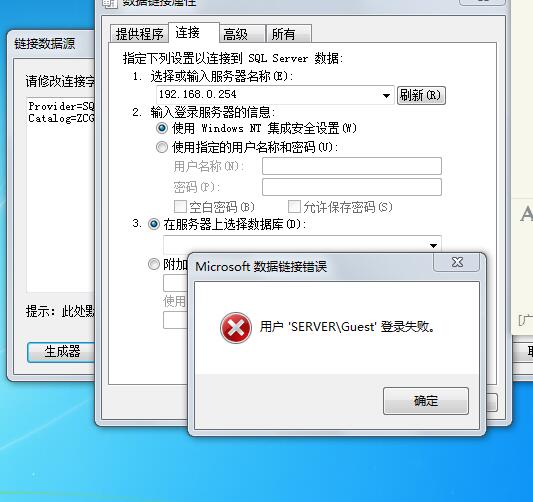
Task: Toggle 允许保存密码 checkbox
Action: point(294,206)
